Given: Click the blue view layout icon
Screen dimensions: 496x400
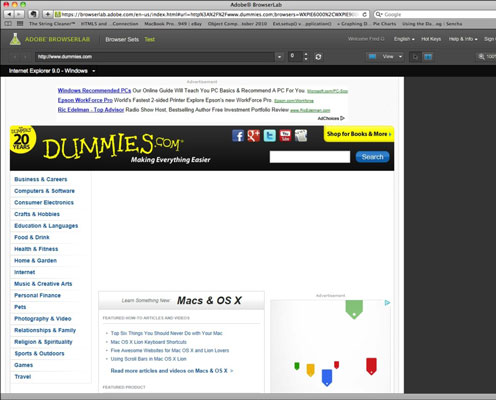Looking at the screenshot, I should click(x=372, y=57).
